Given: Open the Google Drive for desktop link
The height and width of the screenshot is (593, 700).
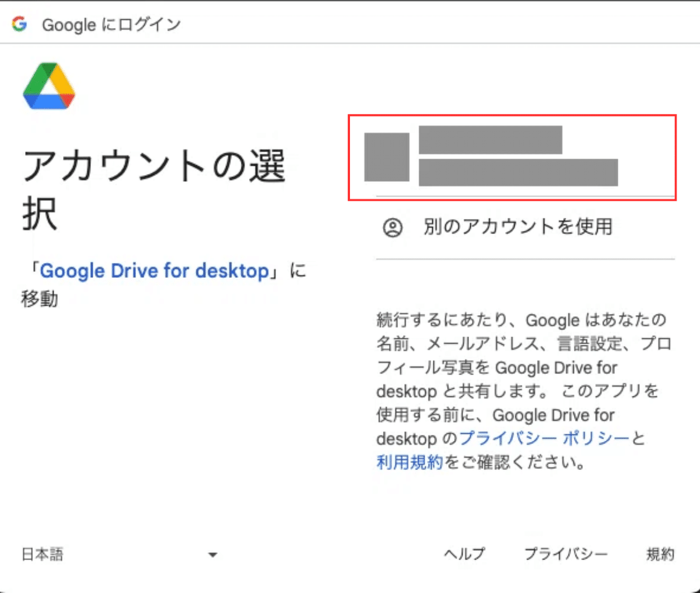Looking at the screenshot, I should tap(154, 271).
